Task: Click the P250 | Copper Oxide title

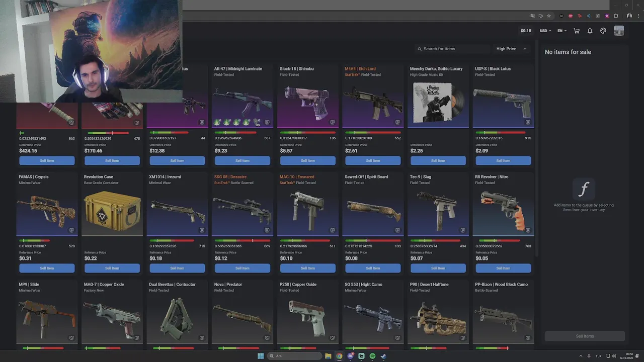Action: 298,285
